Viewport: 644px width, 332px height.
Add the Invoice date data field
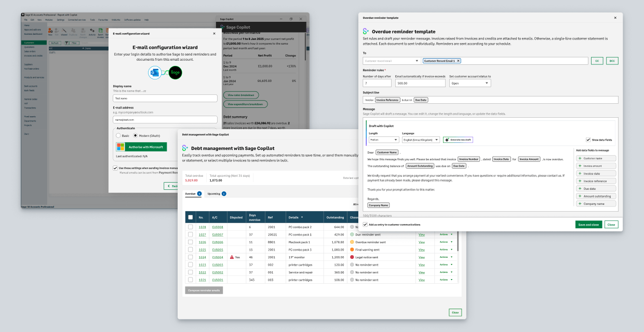pyautogui.click(x=596, y=173)
